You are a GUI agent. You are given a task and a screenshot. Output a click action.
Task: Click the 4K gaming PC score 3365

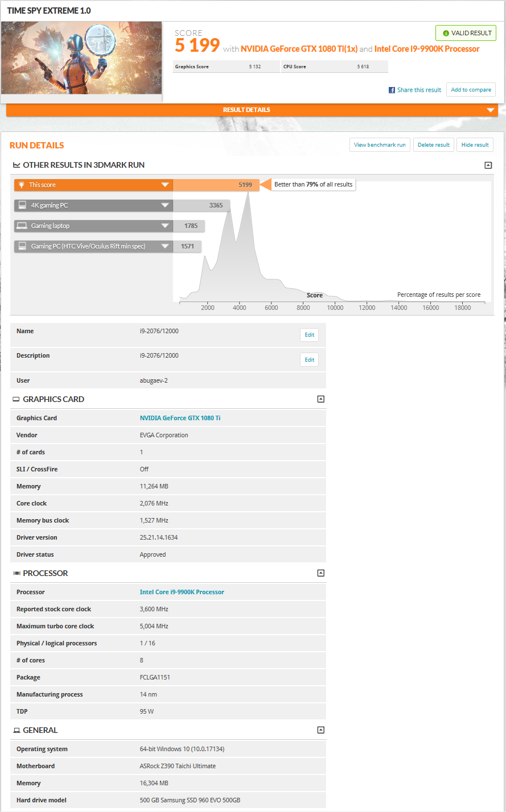216,205
